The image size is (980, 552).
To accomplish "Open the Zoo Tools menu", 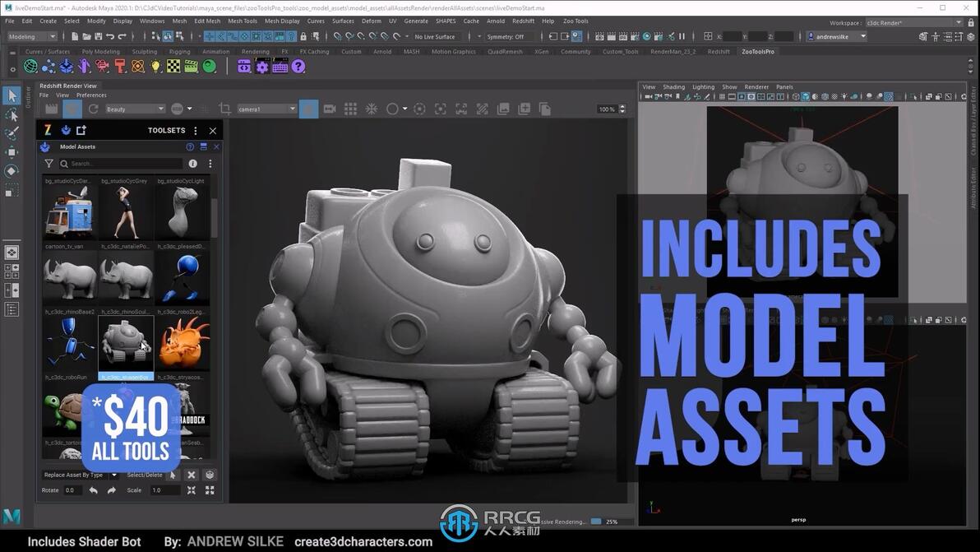I will (x=575, y=21).
